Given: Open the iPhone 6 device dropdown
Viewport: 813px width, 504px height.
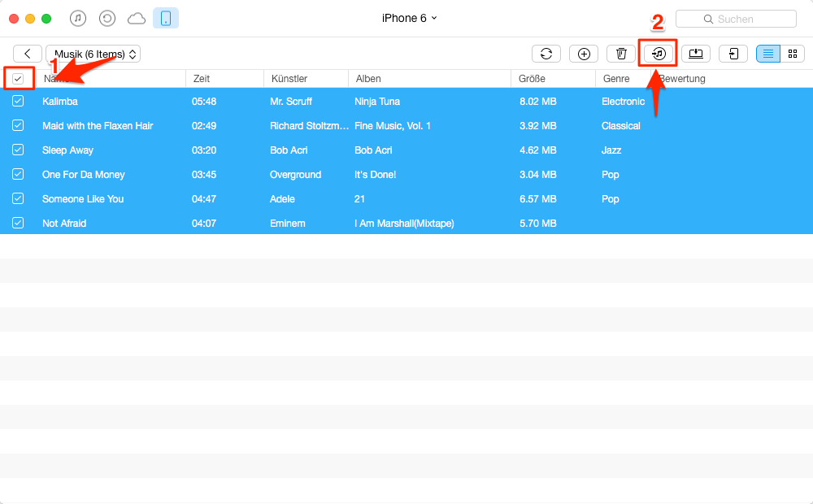Looking at the screenshot, I should (409, 18).
